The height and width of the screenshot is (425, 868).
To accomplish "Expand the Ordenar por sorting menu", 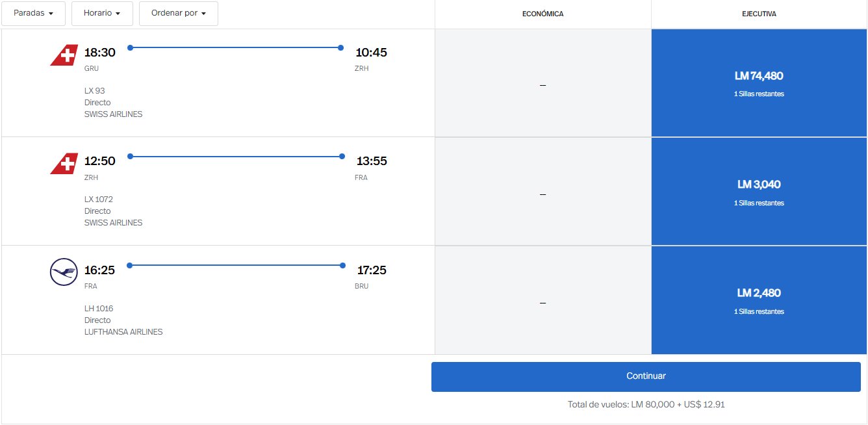I will pyautogui.click(x=179, y=14).
